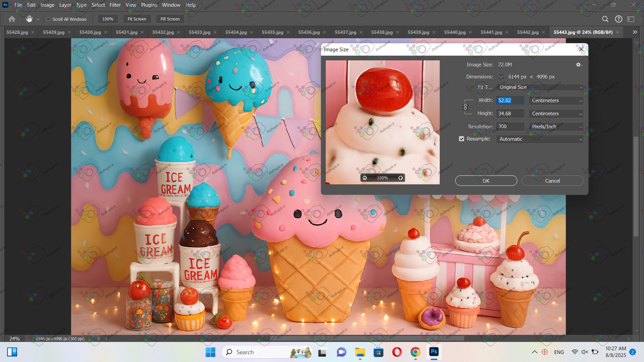644x362 pixels.
Task: Enable Scroll All Windows checkbox
Action: click(x=49, y=19)
